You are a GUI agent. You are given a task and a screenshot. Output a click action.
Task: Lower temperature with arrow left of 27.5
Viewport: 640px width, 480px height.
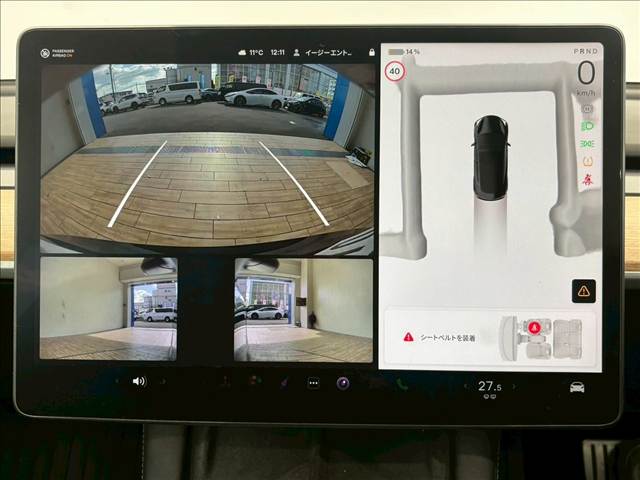click(466, 386)
